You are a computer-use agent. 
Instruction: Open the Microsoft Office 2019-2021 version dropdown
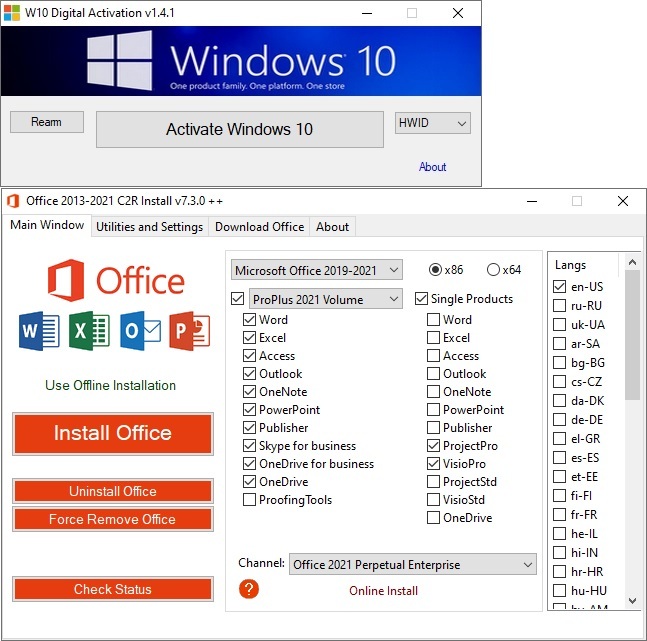[316, 270]
